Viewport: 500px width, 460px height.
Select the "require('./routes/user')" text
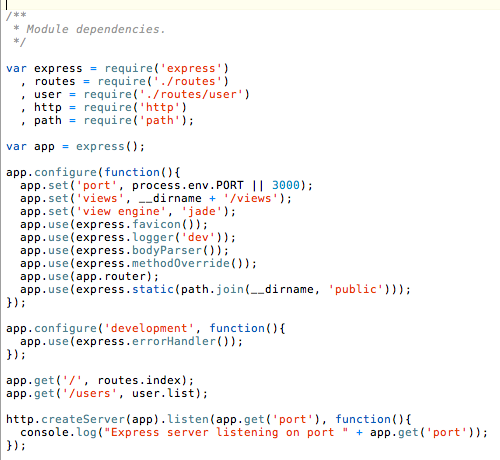167,94
